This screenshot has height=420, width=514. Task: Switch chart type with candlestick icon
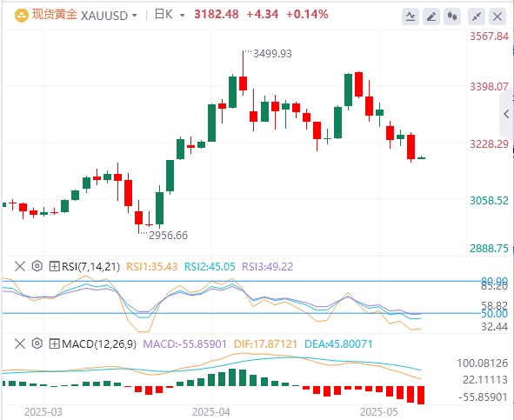(452, 17)
